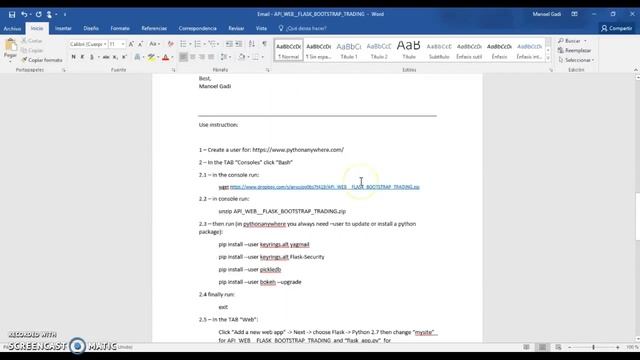The image size is (640, 360).
Task: Open the font size dropdown
Action: tap(123, 44)
